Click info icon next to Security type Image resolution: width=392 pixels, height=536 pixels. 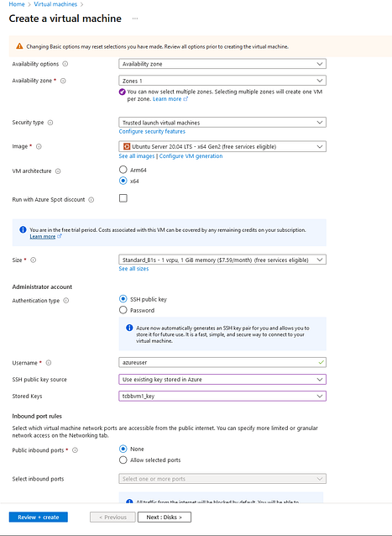click(50, 123)
